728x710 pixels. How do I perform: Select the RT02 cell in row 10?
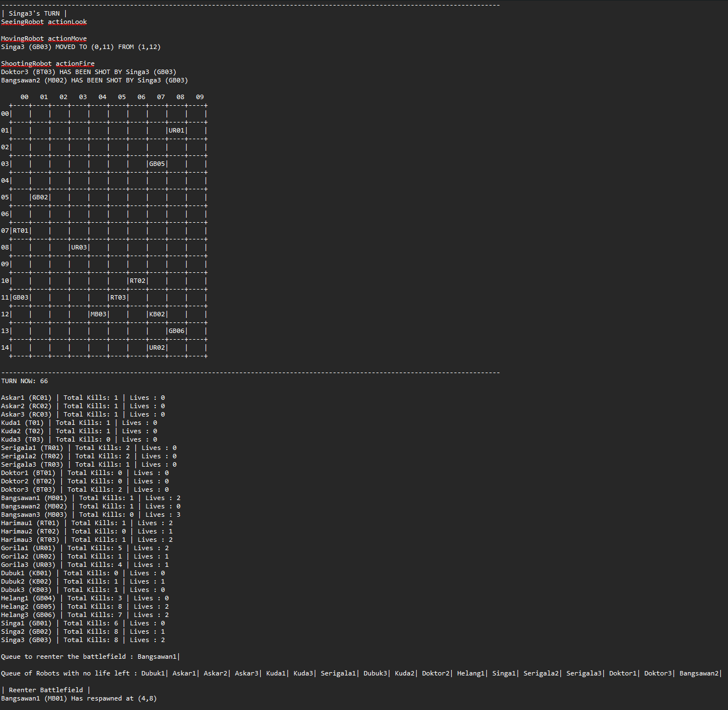click(x=138, y=281)
